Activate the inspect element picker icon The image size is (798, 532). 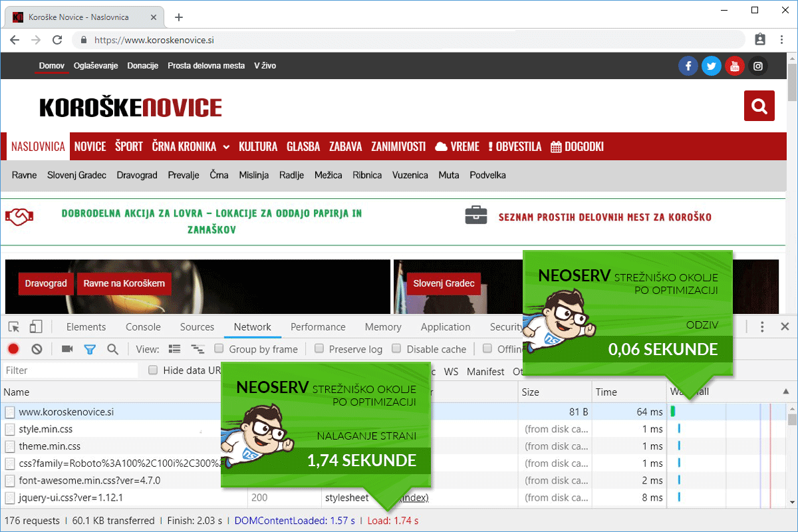[x=14, y=327]
